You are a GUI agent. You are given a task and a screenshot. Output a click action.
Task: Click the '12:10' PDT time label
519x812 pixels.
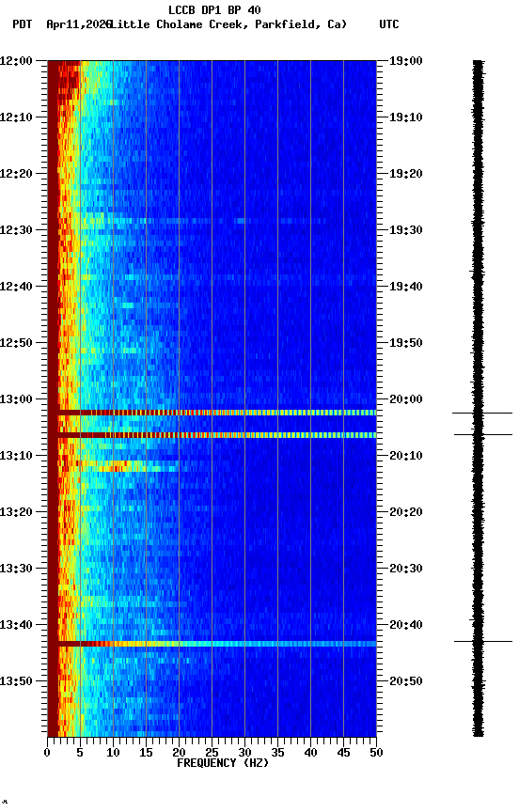(x=16, y=117)
